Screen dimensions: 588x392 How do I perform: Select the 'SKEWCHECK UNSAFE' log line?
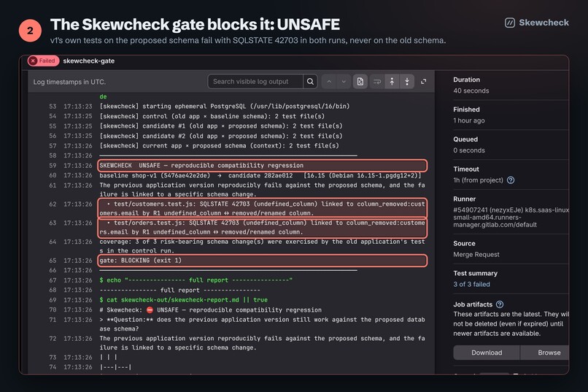pos(262,166)
